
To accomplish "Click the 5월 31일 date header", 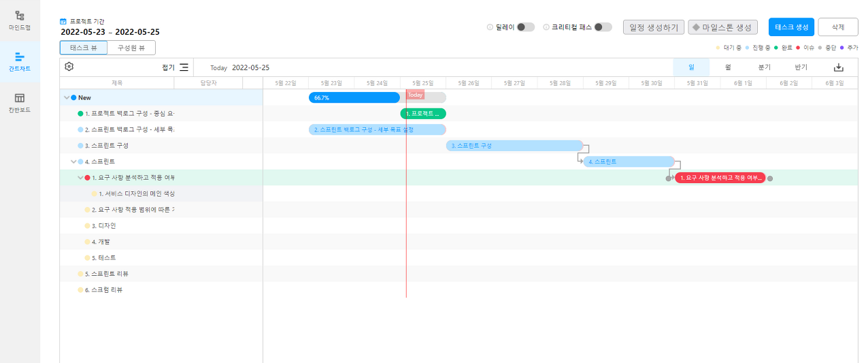I will tap(697, 83).
